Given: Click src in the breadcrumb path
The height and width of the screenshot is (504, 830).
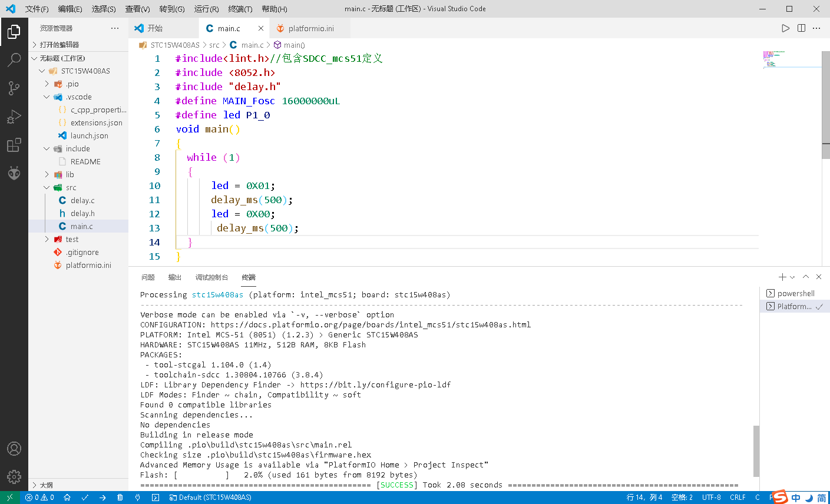Looking at the screenshot, I should click(214, 45).
